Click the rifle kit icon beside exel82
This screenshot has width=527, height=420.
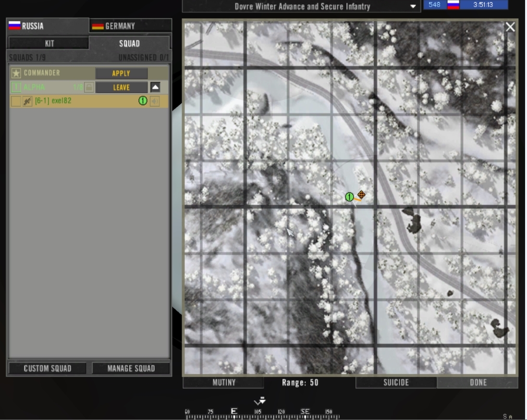pyautogui.click(x=27, y=101)
